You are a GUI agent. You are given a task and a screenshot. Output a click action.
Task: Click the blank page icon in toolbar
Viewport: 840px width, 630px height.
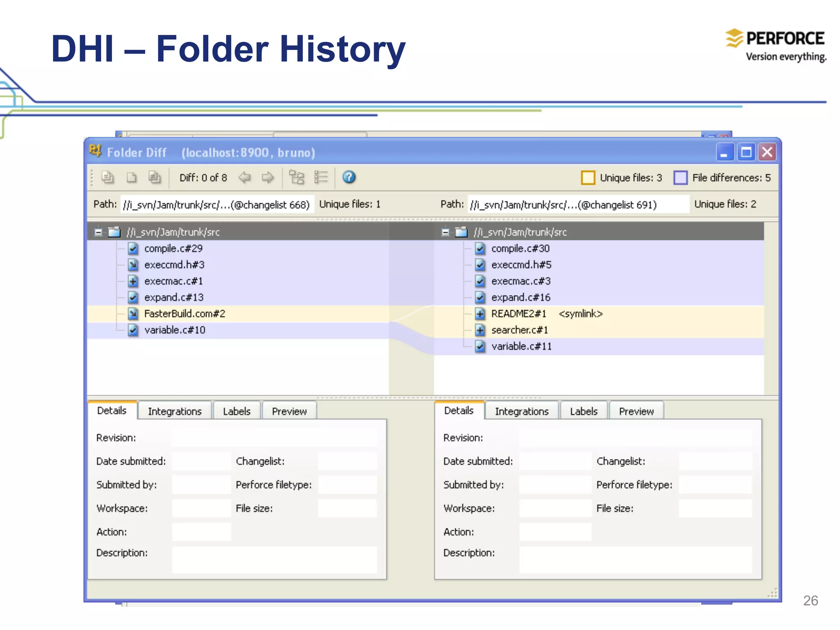pyautogui.click(x=131, y=177)
